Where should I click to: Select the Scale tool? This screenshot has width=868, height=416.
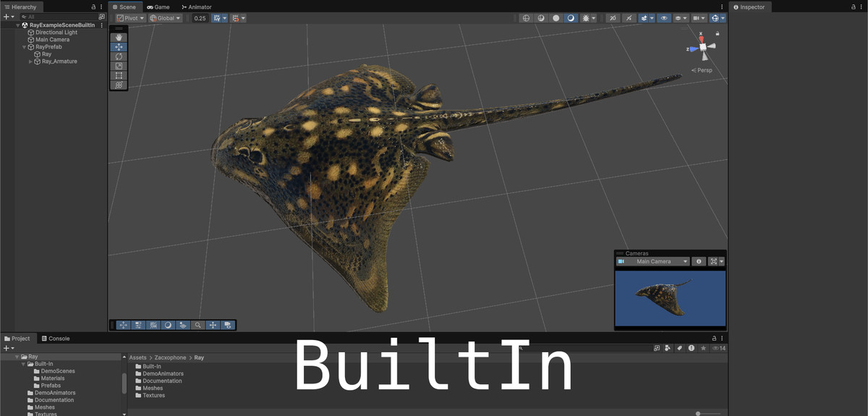119,66
